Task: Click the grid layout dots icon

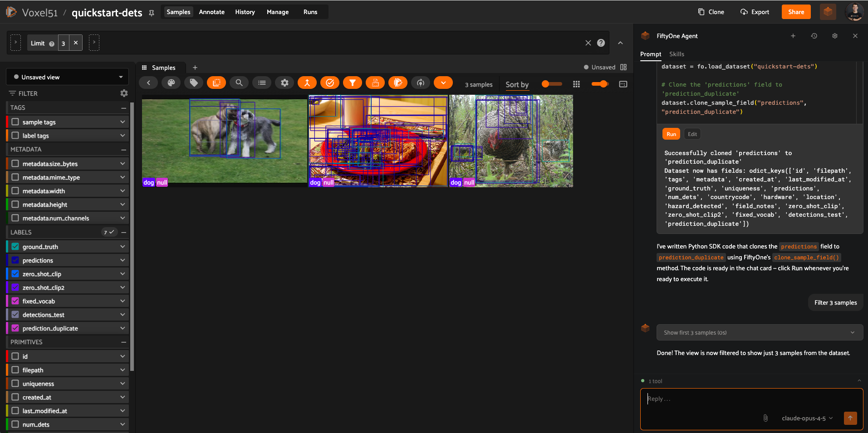Action: click(576, 84)
